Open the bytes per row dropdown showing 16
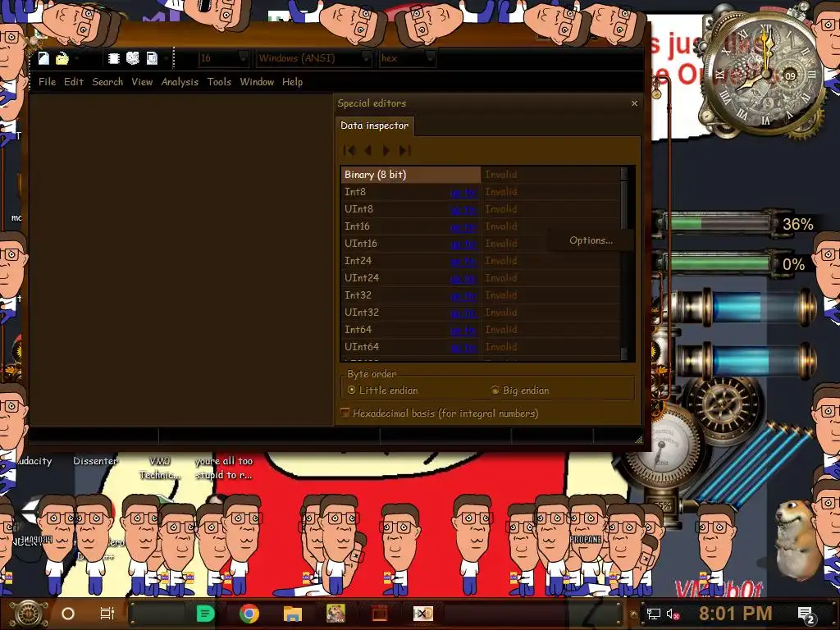 [223, 58]
